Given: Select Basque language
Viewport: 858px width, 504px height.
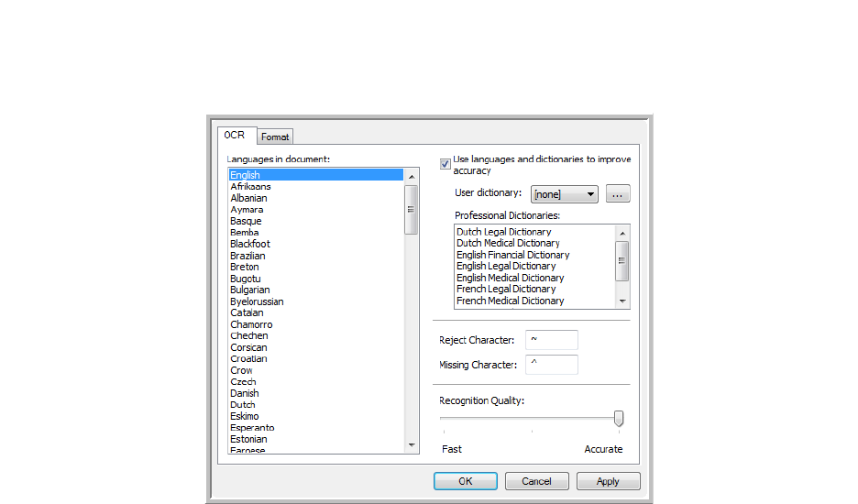Looking at the screenshot, I should click(315, 221).
